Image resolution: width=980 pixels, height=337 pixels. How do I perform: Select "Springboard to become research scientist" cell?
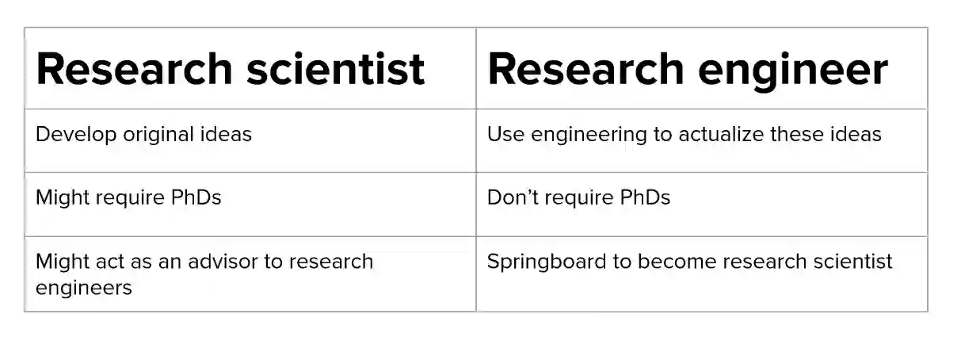click(x=689, y=262)
